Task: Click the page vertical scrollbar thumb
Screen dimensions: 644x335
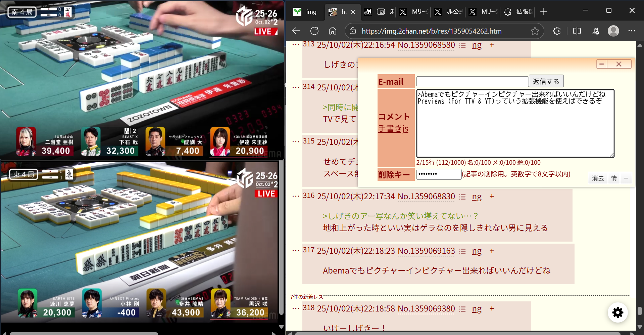Action: pyautogui.click(x=640, y=311)
